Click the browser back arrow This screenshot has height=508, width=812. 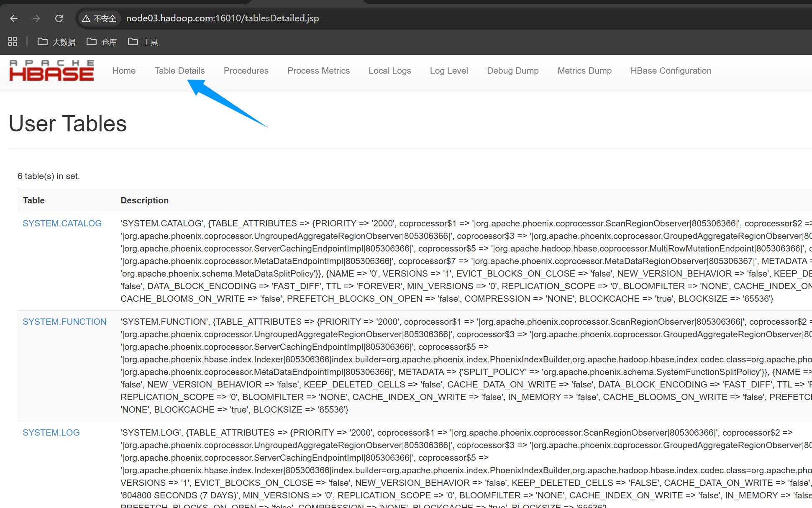[x=14, y=18]
